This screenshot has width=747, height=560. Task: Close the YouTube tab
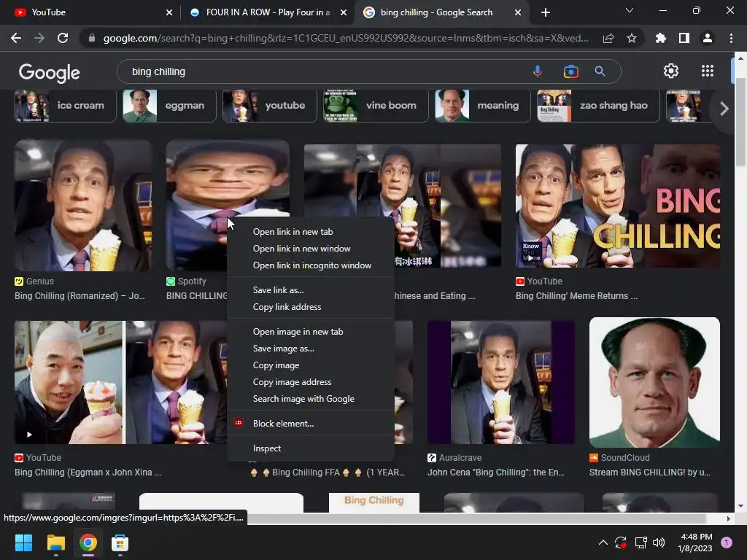169,12
